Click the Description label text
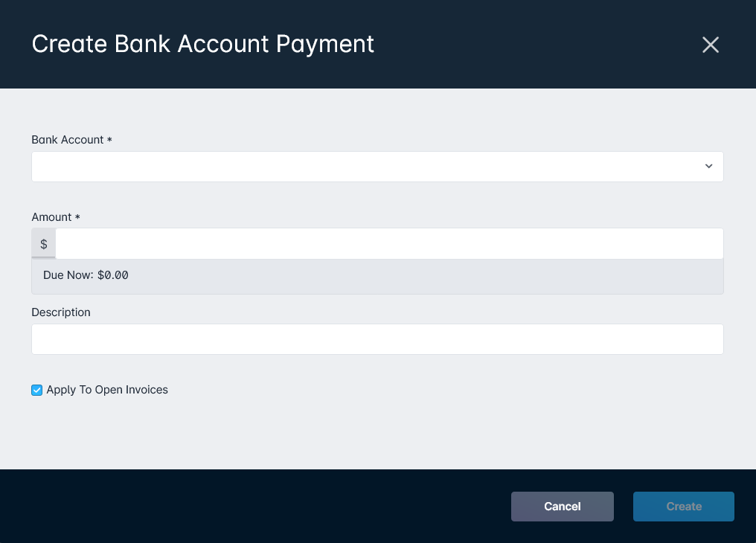 click(60, 312)
